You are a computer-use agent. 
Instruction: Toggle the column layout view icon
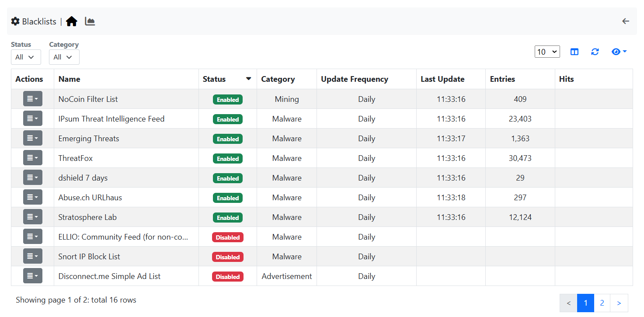click(x=574, y=52)
